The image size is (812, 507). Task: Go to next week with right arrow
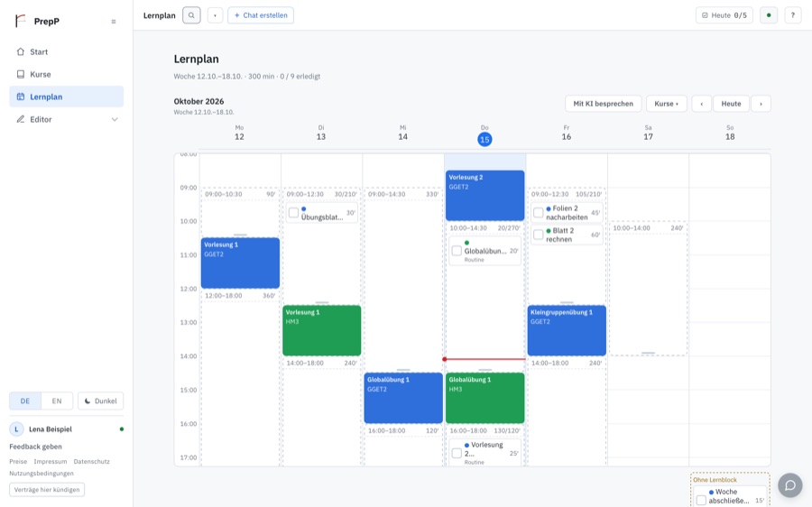[x=761, y=104]
